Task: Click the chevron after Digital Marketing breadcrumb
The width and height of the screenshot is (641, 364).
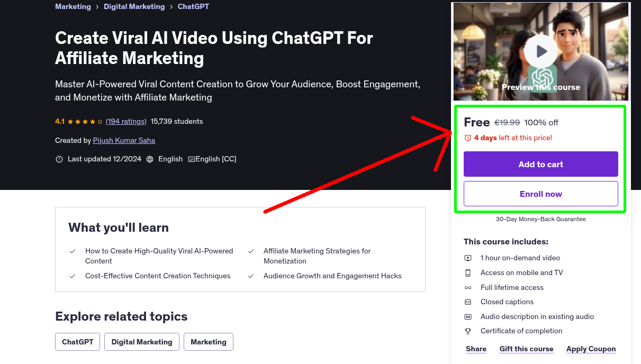Action: [x=171, y=7]
